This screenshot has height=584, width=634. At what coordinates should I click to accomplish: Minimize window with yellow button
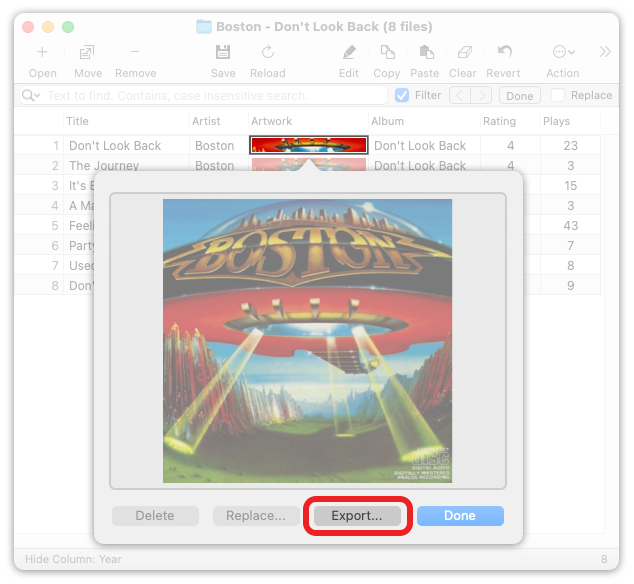point(48,27)
